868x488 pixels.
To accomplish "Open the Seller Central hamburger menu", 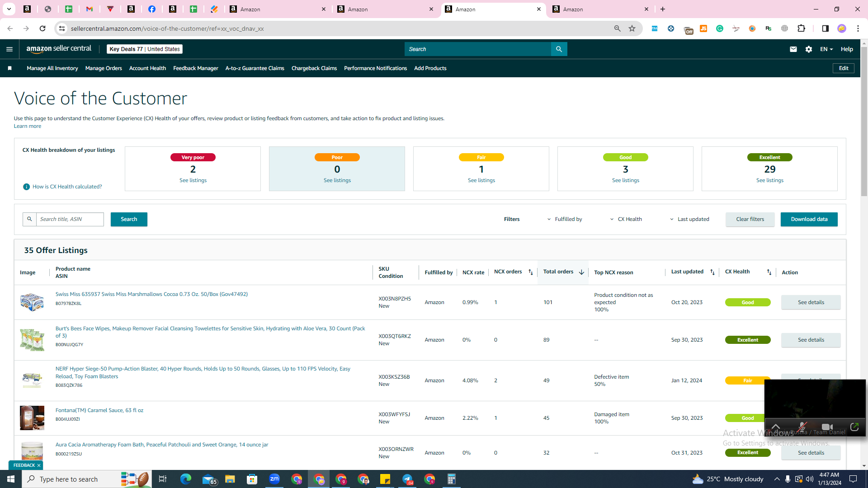I will click(9, 49).
